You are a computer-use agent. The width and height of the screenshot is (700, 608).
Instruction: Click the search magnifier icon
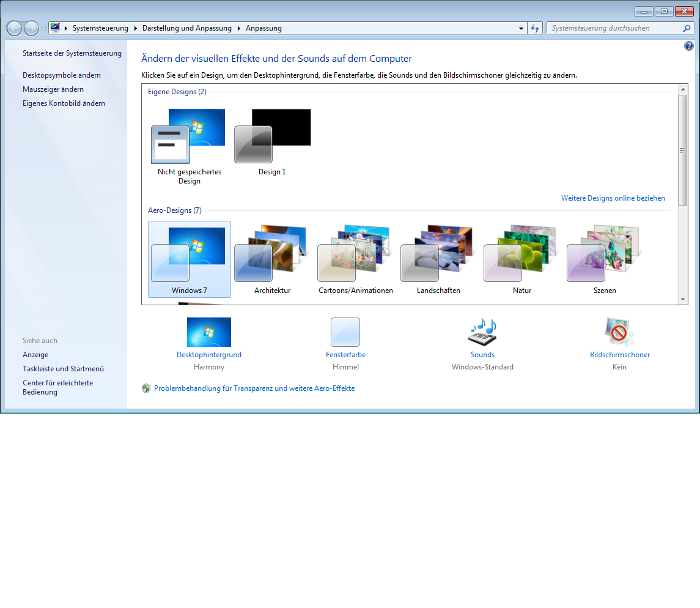687,28
